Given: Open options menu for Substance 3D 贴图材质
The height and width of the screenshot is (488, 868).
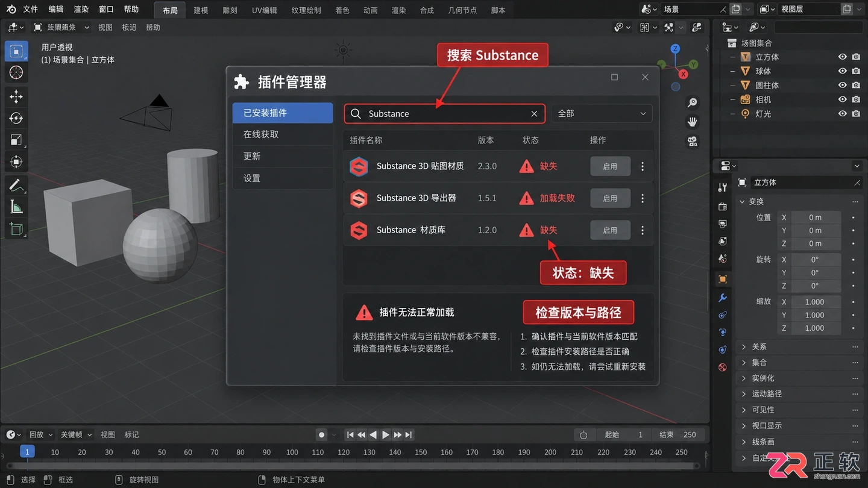Looking at the screenshot, I should tap(643, 166).
